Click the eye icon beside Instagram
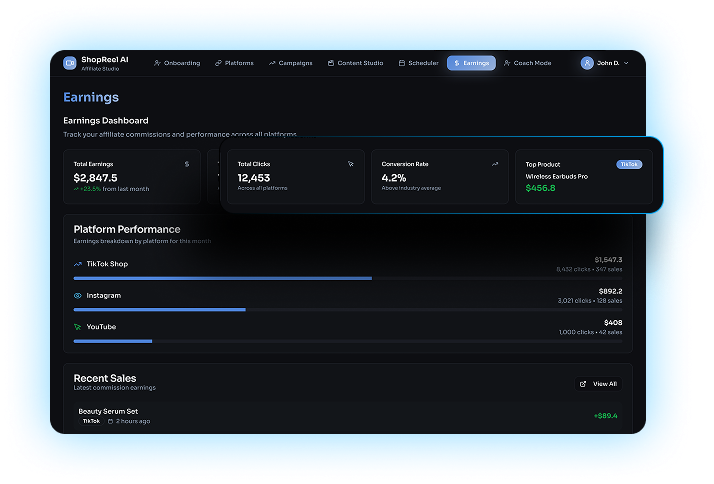Viewport: 714px width, 484px height. 78,296
